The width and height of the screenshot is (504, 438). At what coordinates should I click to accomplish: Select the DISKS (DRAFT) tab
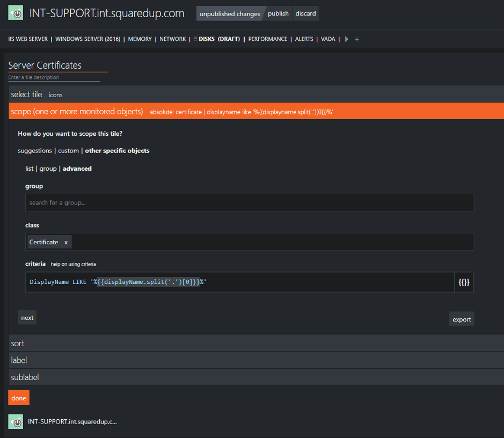coord(219,39)
